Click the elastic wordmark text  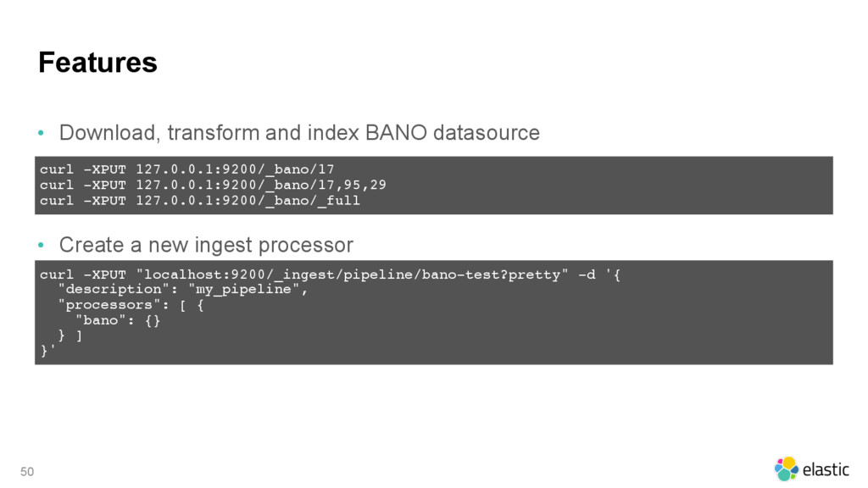tap(826, 469)
